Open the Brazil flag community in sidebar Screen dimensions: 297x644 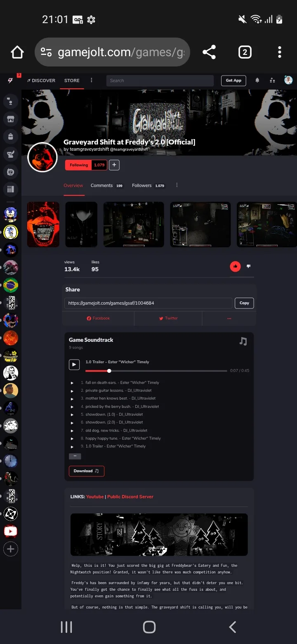(x=11, y=285)
